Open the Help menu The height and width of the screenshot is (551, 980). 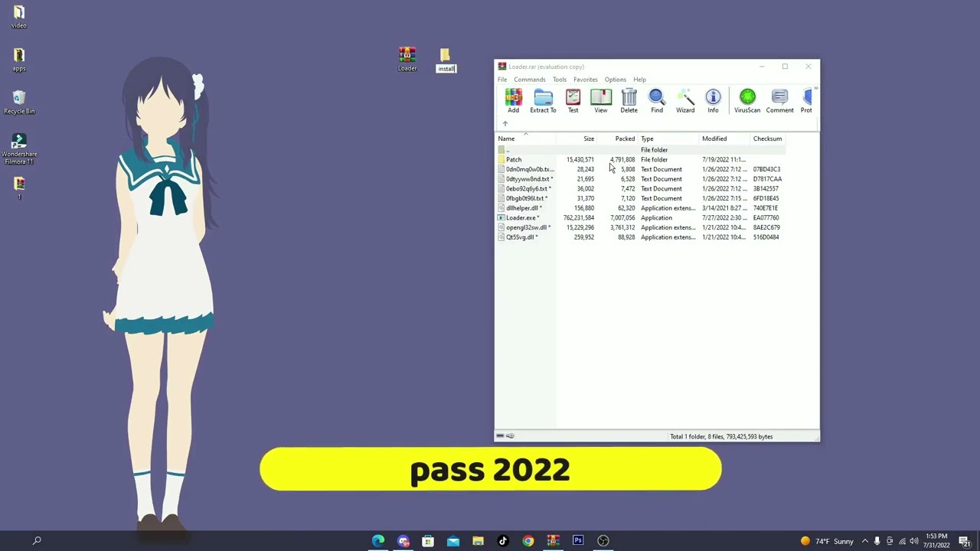(x=639, y=80)
